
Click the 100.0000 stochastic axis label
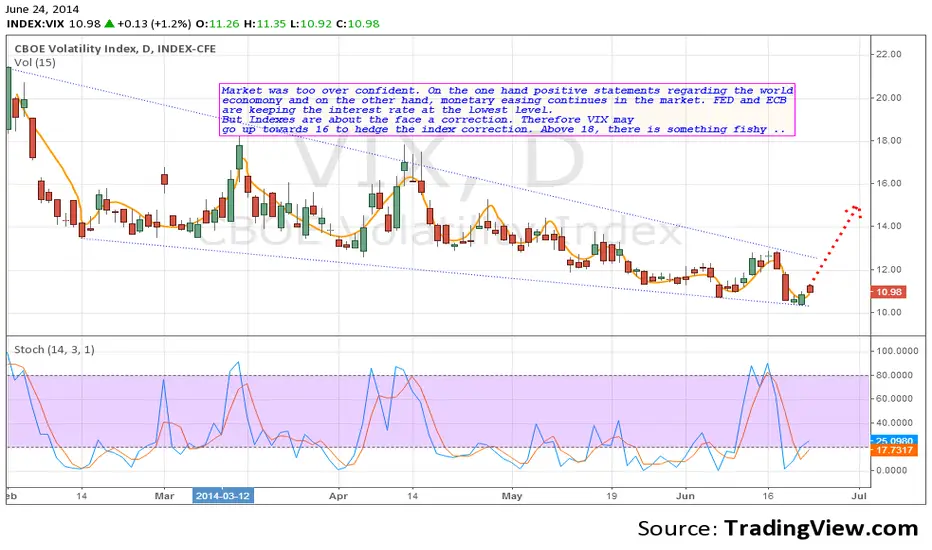point(896,351)
